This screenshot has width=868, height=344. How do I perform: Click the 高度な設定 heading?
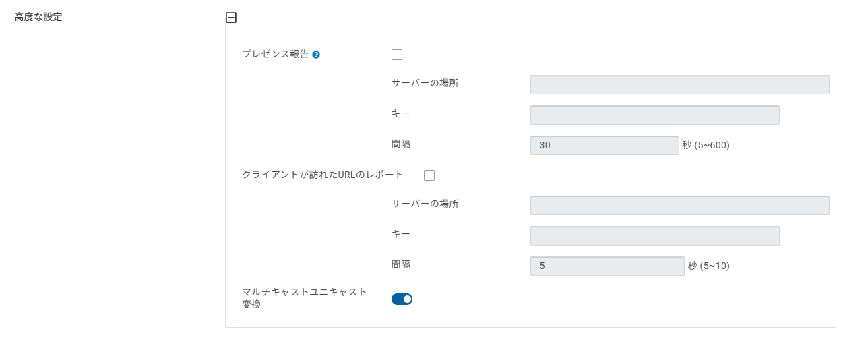click(38, 18)
